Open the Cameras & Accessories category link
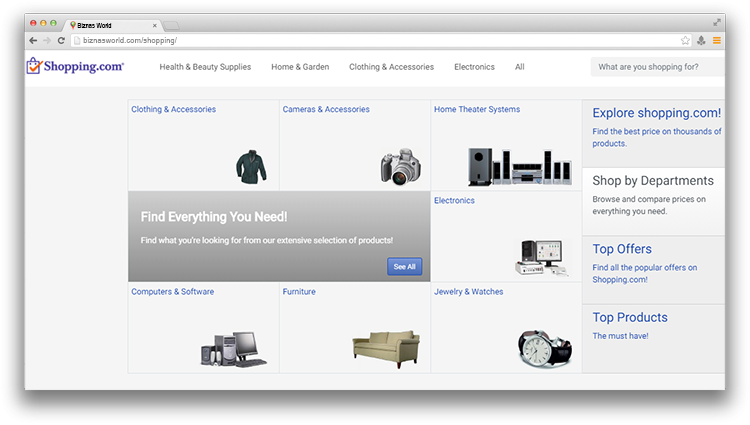The height and width of the screenshot is (425, 750). coord(326,109)
